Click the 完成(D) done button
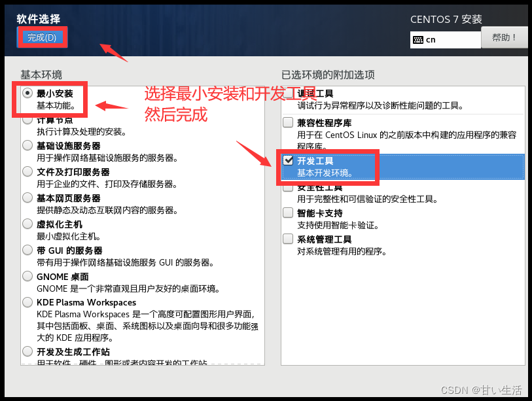 (x=42, y=37)
